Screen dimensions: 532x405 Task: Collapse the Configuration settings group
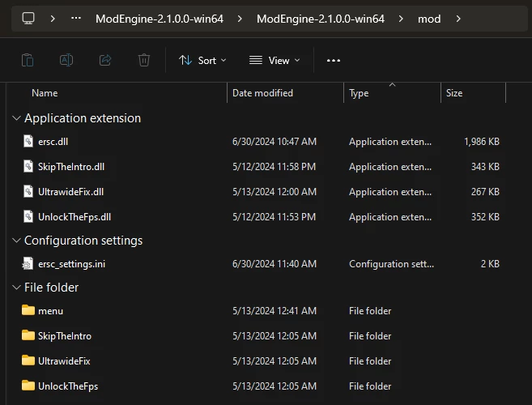(x=16, y=241)
